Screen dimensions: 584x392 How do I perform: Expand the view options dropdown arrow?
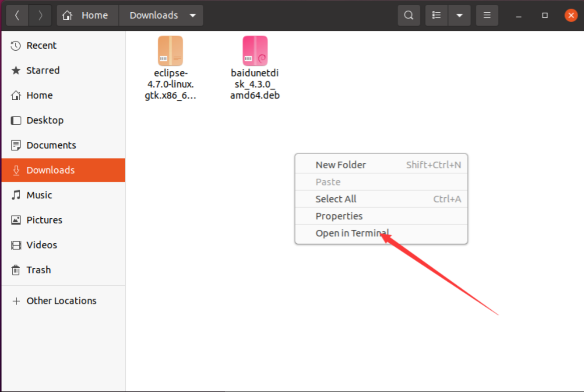459,15
